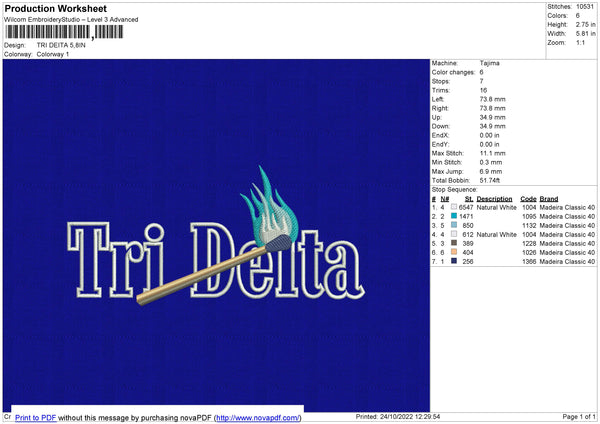Image resolution: width=600 pixels, height=424 pixels.
Task: Select the "Colorway 1" value
Action: tap(53, 54)
